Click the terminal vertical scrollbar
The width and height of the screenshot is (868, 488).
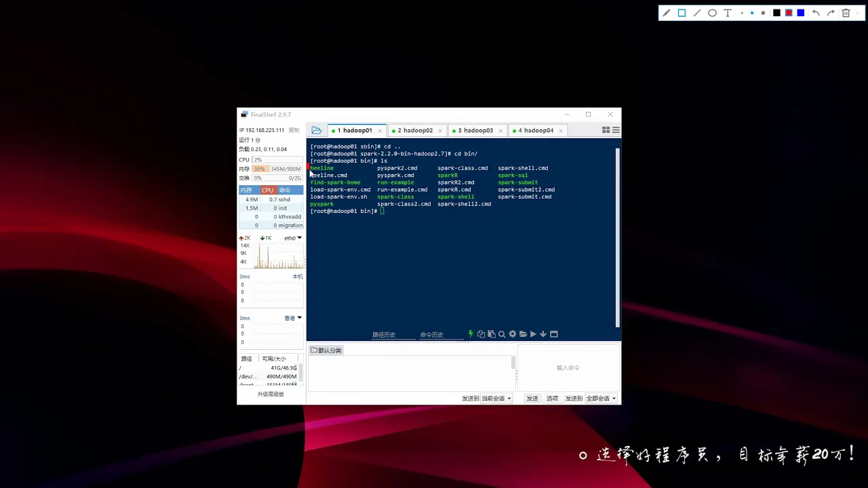click(617, 237)
